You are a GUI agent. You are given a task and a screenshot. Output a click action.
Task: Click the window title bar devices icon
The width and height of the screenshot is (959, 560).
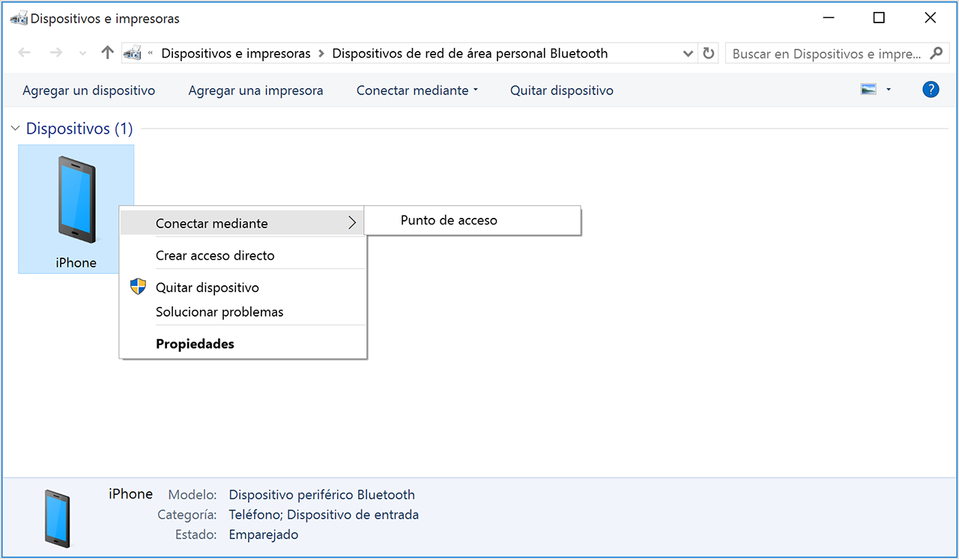pos(19,19)
